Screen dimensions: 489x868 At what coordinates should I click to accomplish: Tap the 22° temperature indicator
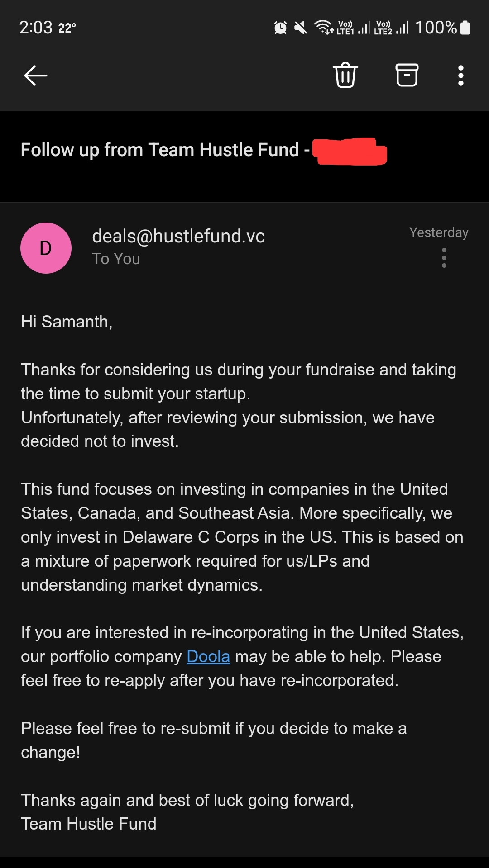point(67,28)
